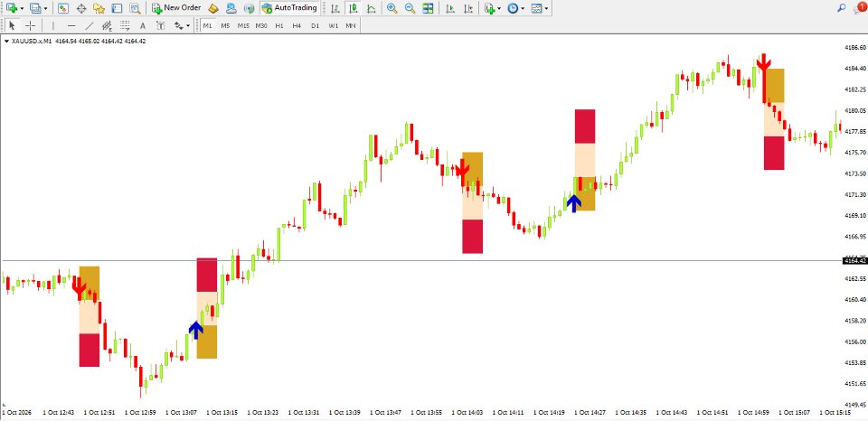The height and width of the screenshot is (421, 868).
Task: Zoom out of the chart
Action: (410, 8)
